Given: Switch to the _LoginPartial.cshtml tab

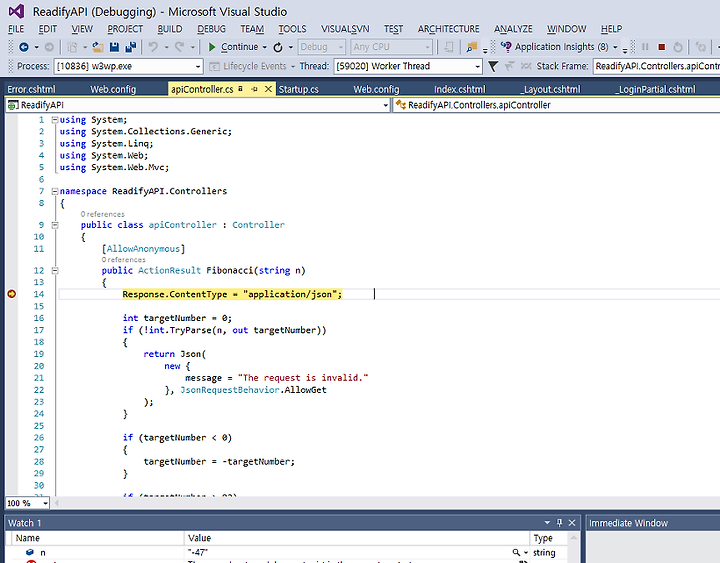Looking at the screenshot, I should click(x=655, y=89).
